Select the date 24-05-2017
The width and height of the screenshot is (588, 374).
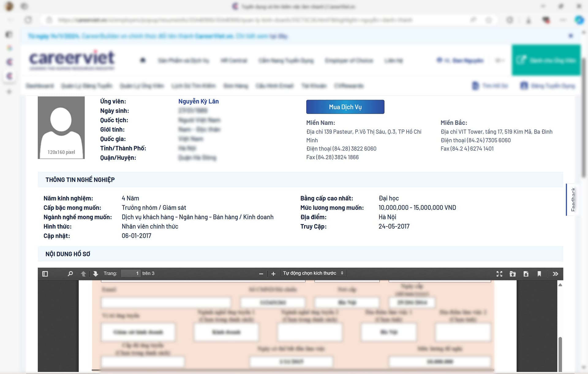click(394, 226)
